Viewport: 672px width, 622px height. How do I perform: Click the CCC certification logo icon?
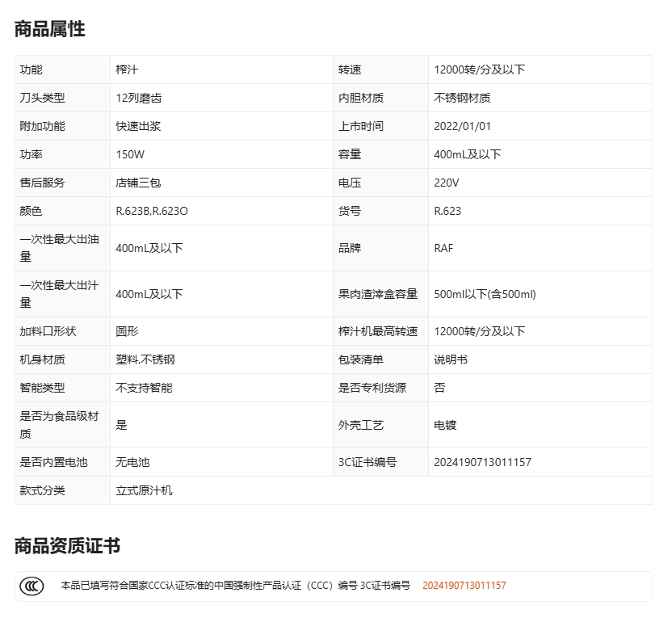(32, 586)
